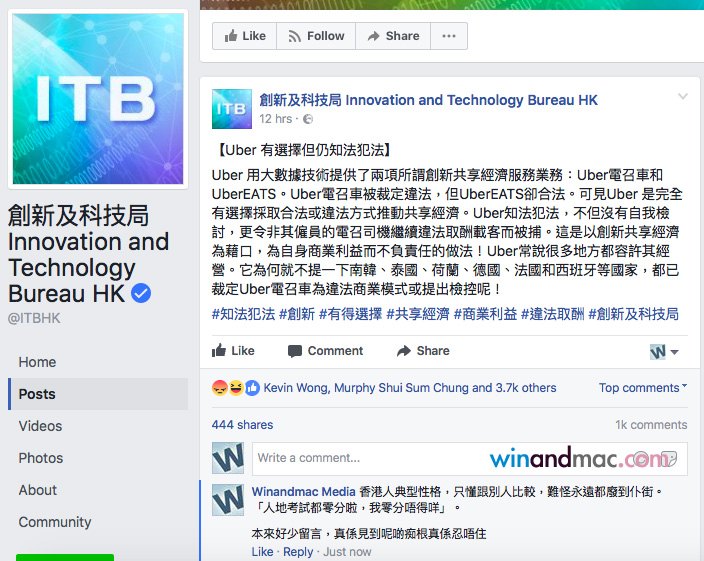The width and height of the screenshot is (704, 561).
Task: Open the Top comments sorting dropdown
Action: coord(642,387)
